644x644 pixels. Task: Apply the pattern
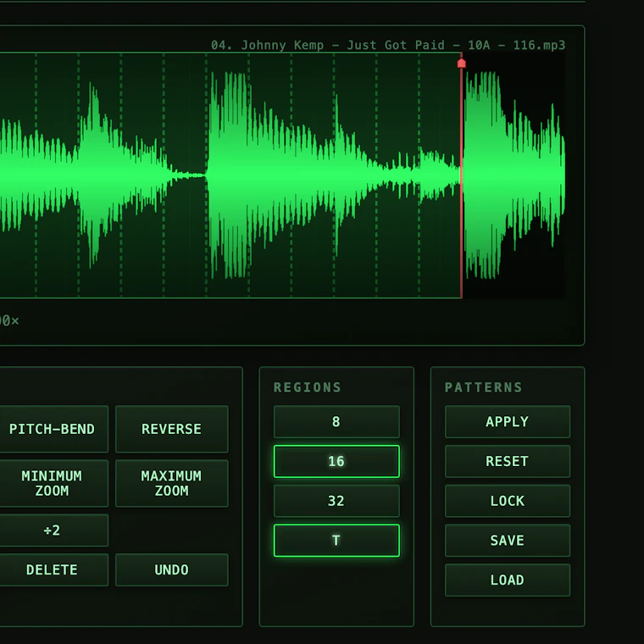pyautogui.click(x=508, y=421)
